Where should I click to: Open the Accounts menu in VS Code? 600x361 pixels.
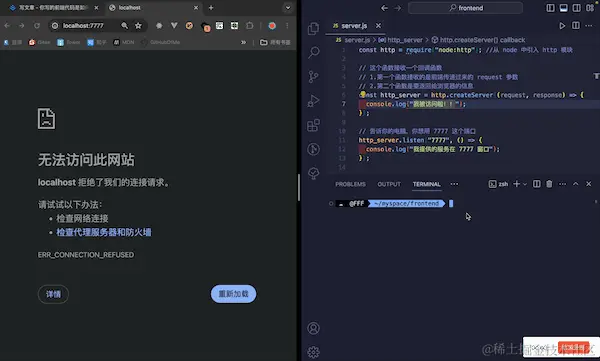pos(313,328)
